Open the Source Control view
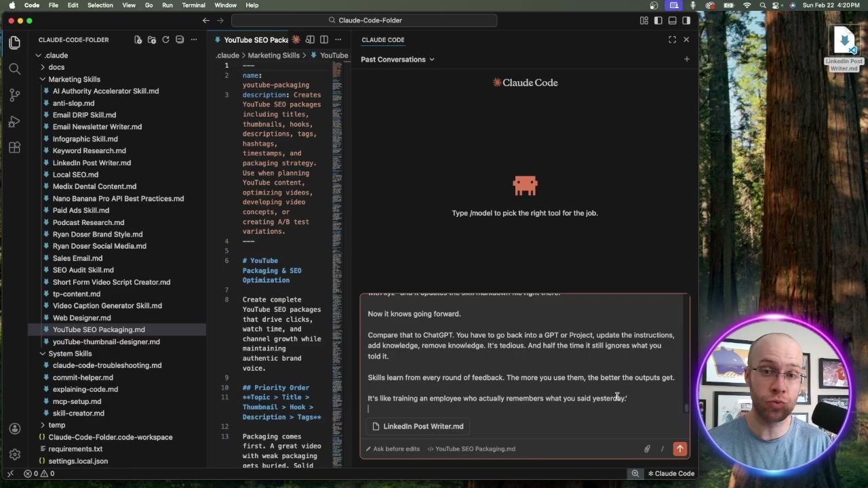This screenshot has width=868, height=488. tap(14, 95)
